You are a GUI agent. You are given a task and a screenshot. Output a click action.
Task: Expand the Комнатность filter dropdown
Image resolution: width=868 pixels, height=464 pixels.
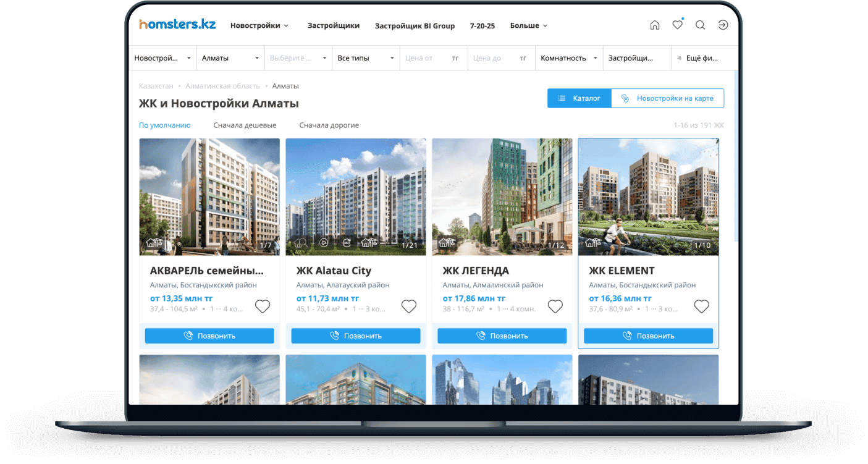point(568,58)
